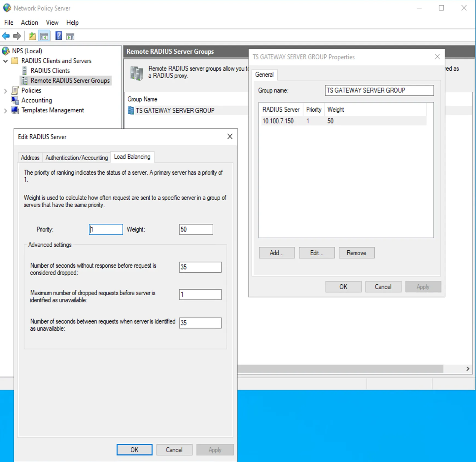Select the Accounting node

[36, 100]
